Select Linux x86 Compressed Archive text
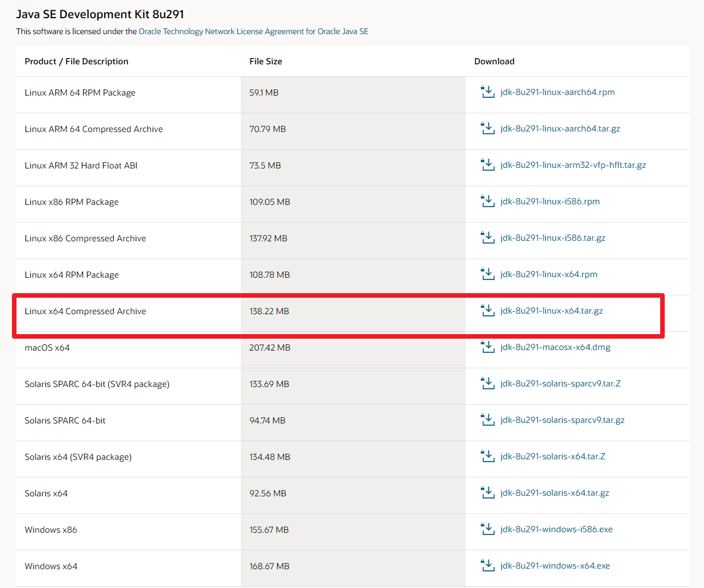Screen dimensions: 704x588 pos(85,239)
